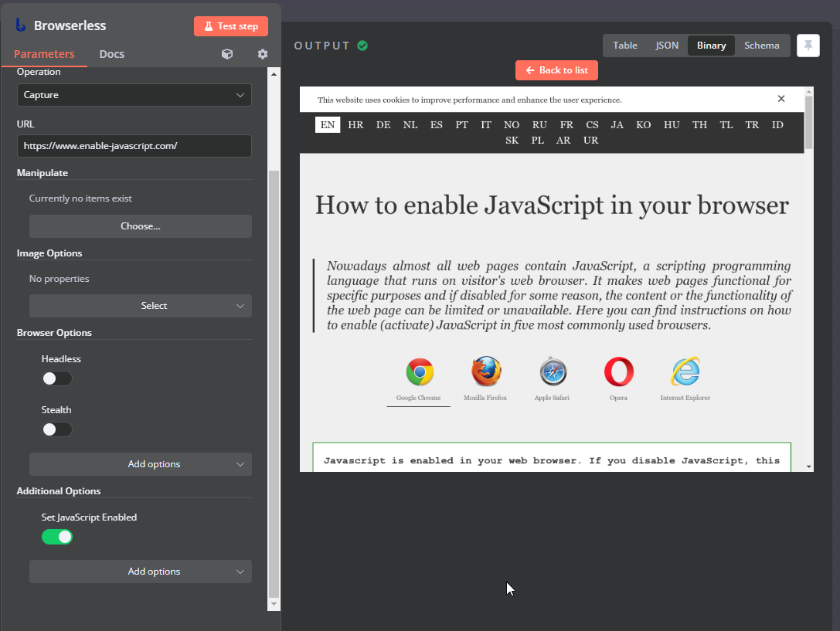Viewport: 840px width, 631px height.
Task: Click the Test step button
Action: 231,26
